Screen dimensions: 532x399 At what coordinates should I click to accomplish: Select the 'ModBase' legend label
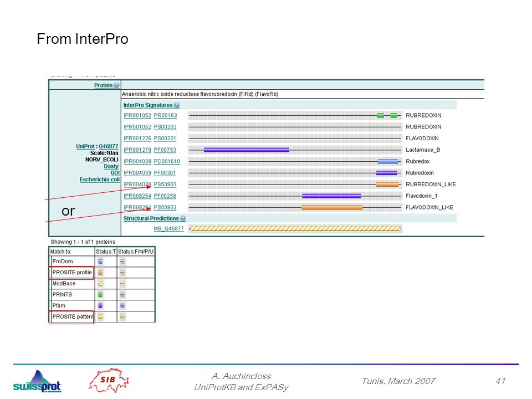64,284
